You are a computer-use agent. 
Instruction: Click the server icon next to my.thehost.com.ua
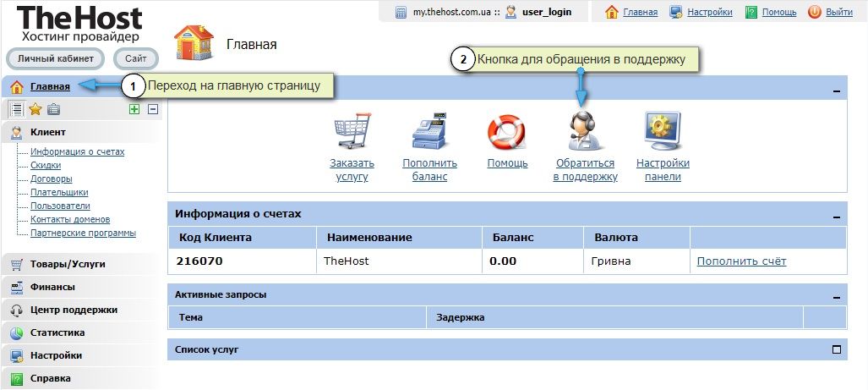[x=401, y=12]
